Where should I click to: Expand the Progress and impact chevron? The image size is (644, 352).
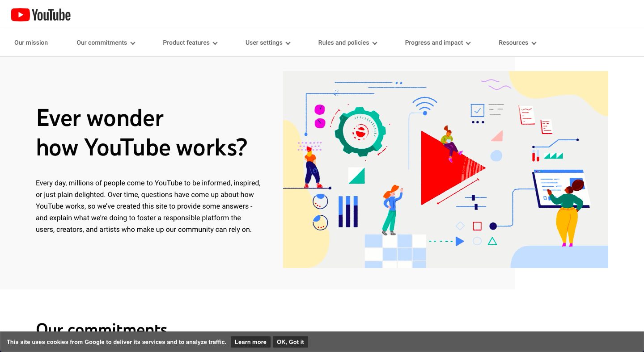[468, 43]
